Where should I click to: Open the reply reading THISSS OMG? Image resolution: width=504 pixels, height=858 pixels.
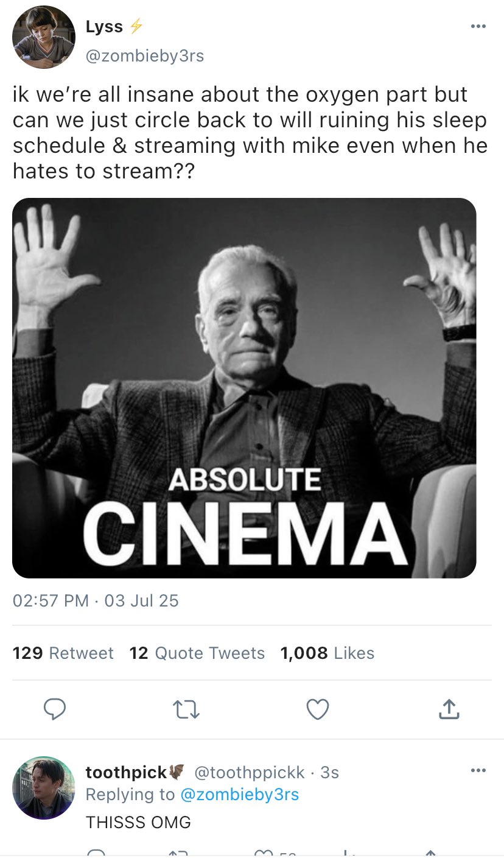point(138,823)
